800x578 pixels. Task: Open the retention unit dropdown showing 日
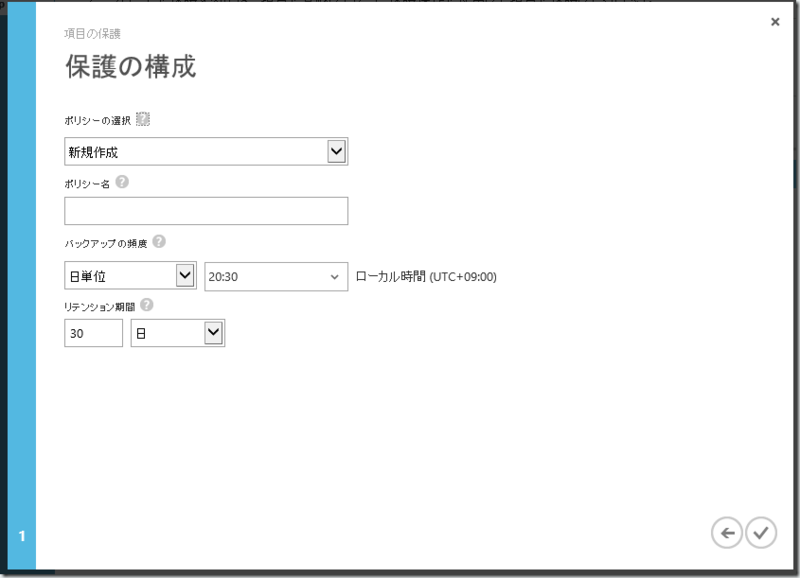[x=178, y=333]
